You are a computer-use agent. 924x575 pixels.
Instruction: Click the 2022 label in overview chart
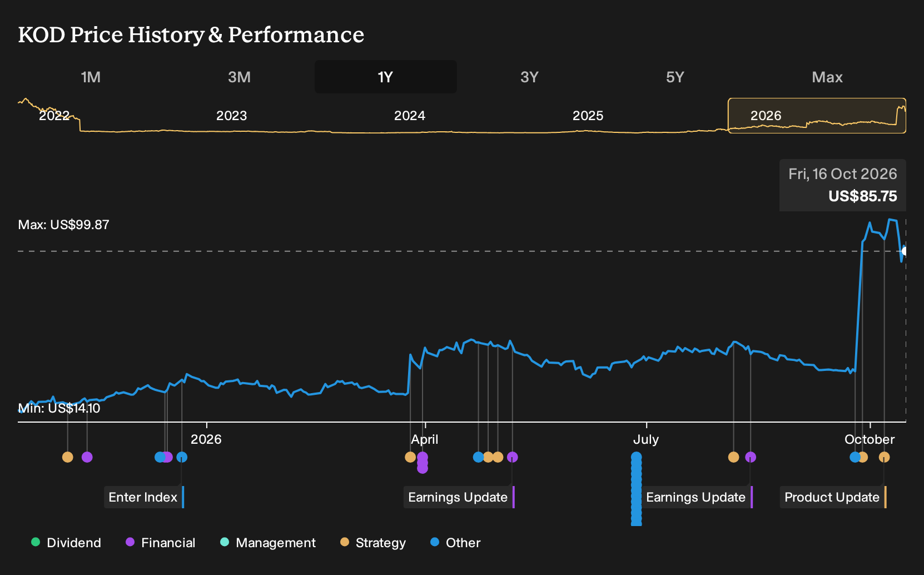click(54, 116)
